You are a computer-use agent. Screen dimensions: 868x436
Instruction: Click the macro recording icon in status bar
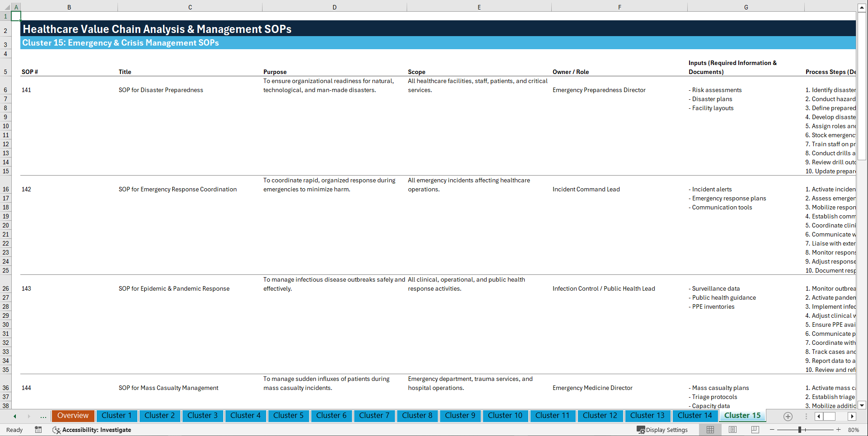click(x=38, y=430)
